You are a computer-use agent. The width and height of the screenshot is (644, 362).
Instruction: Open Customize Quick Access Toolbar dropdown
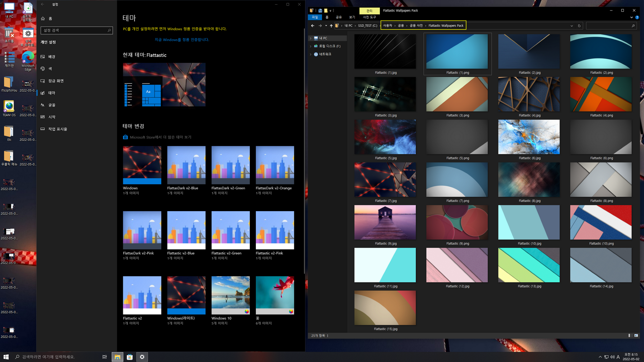click(x=330, y=10)
